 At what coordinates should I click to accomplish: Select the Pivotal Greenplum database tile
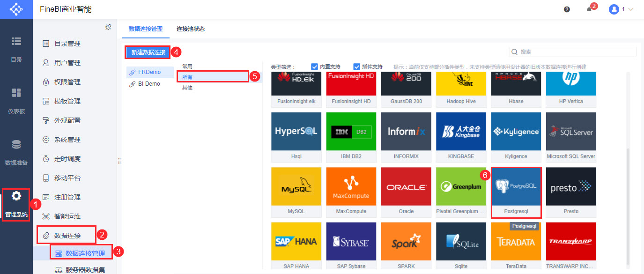click(461, 193)
